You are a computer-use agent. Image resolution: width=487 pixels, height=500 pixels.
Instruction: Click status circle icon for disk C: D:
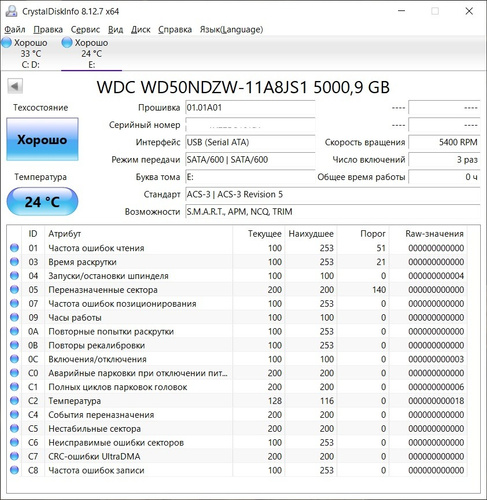point(6,43)
